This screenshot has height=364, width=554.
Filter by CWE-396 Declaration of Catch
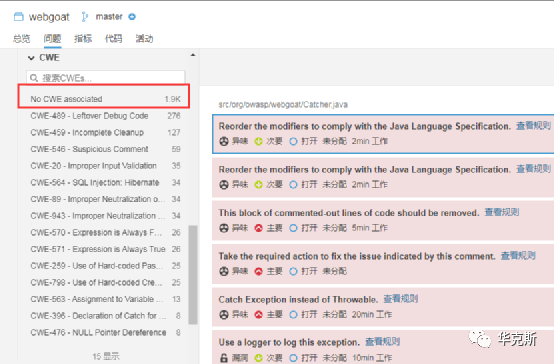click(x=105, y=316)
